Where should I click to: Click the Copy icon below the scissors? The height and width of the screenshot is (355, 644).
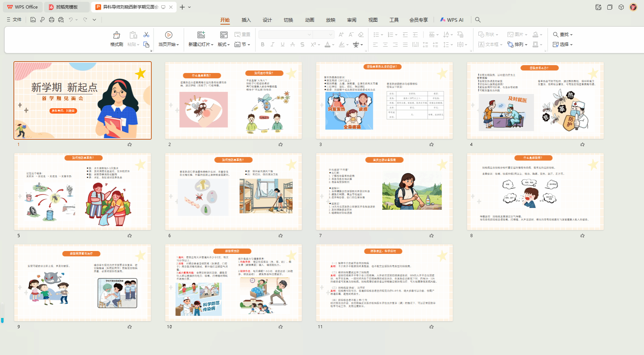click(146, 45)
